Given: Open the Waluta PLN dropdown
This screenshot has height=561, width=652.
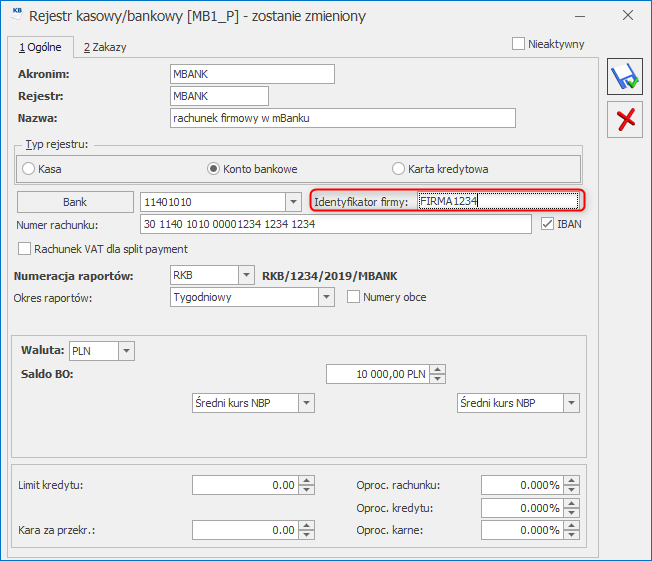Looking at the screenshot, I should click(125, 351).
